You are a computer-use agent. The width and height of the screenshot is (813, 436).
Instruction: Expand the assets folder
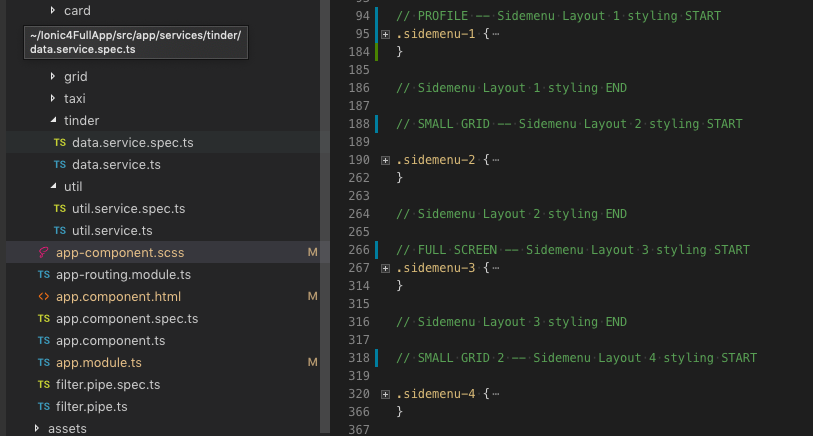[x=36, y=428]
